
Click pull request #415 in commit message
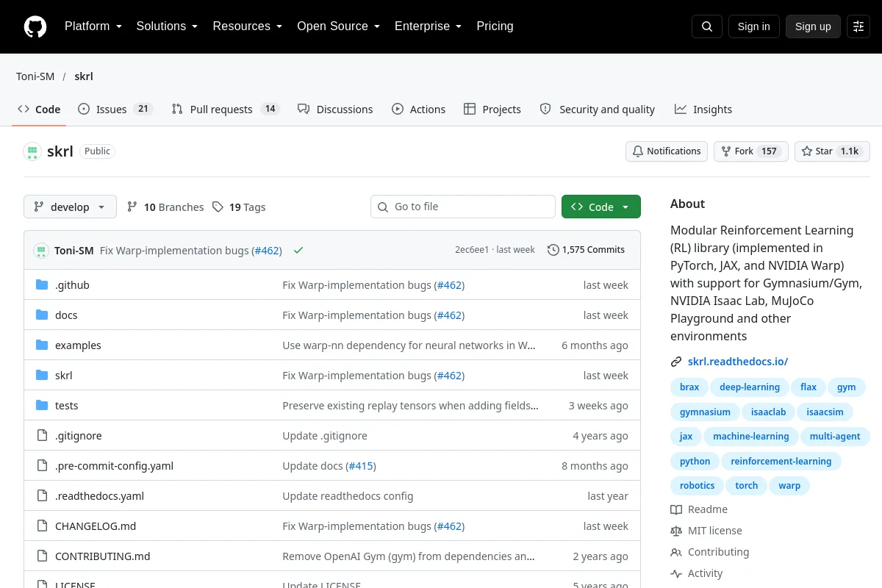click(x=360, y=466)
